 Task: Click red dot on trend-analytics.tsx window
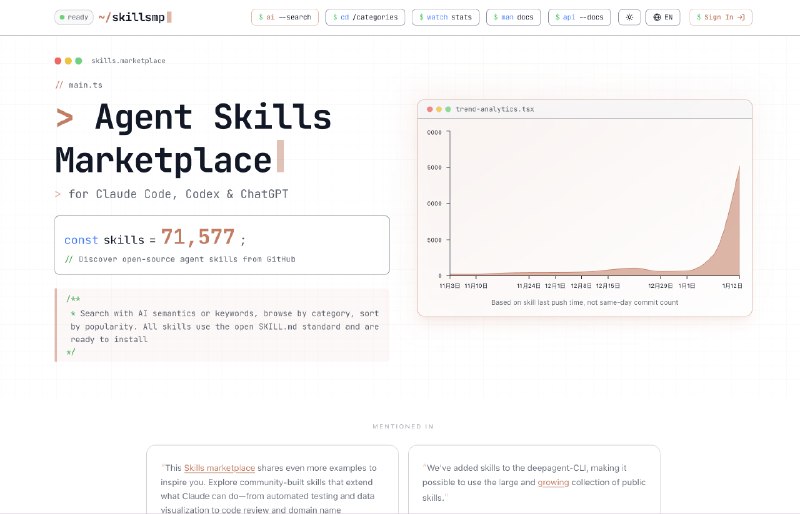tap(429, 109)
